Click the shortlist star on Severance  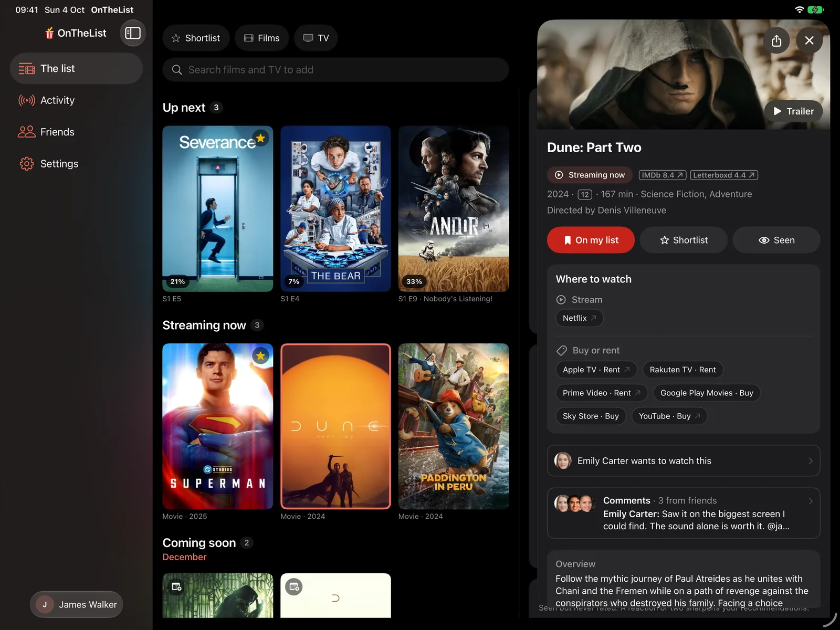[x=260, y=139]
